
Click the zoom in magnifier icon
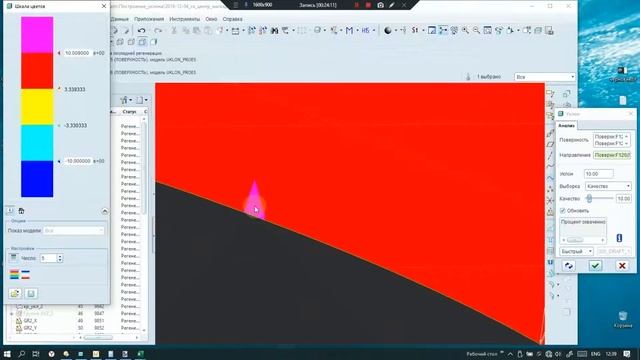(465, 31)
